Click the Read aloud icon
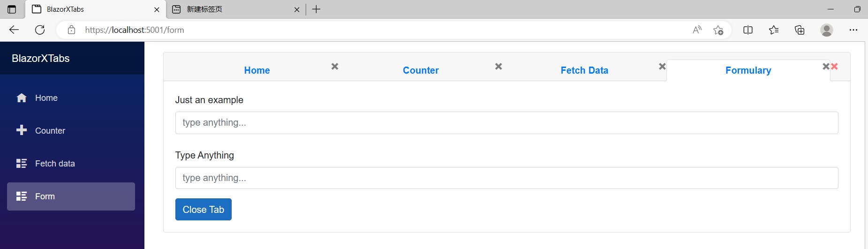This screenshot has height=249, width=868. (697, 30)
